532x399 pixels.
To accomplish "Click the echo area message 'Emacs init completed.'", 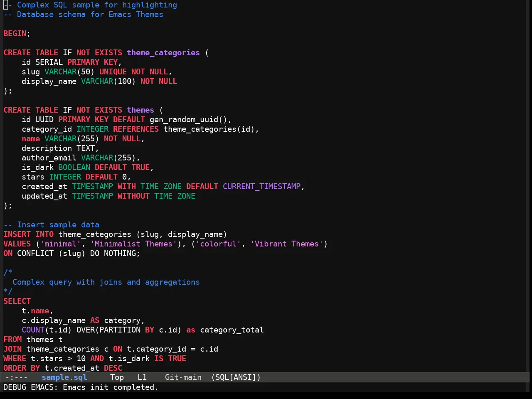I will point(111,387).
